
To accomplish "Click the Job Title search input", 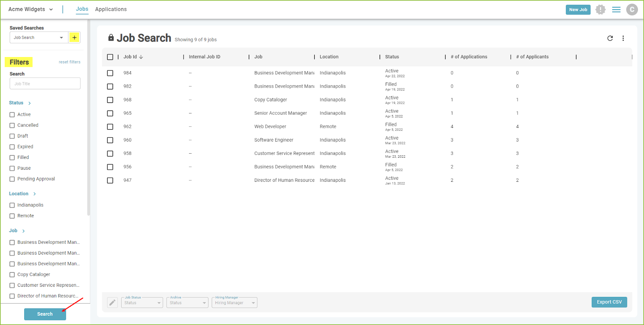I will [x=45, y=84].
